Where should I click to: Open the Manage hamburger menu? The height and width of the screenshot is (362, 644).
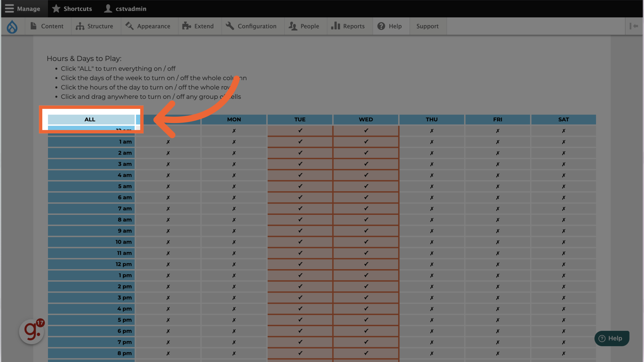coord(23,9)
